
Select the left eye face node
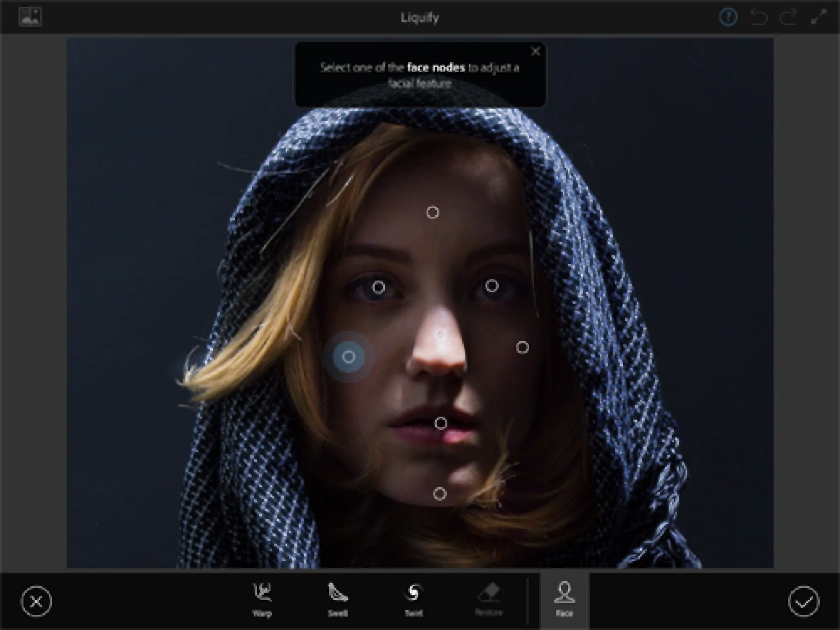point(378,287)
